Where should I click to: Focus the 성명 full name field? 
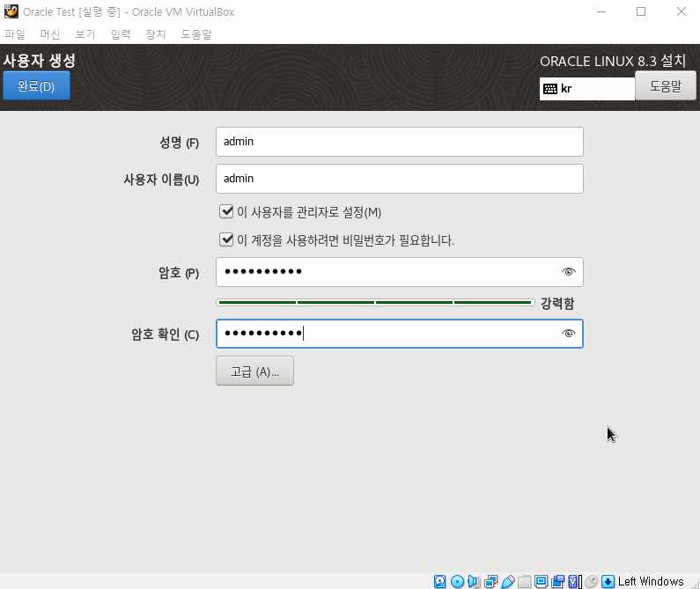click(x=400, y=142)
